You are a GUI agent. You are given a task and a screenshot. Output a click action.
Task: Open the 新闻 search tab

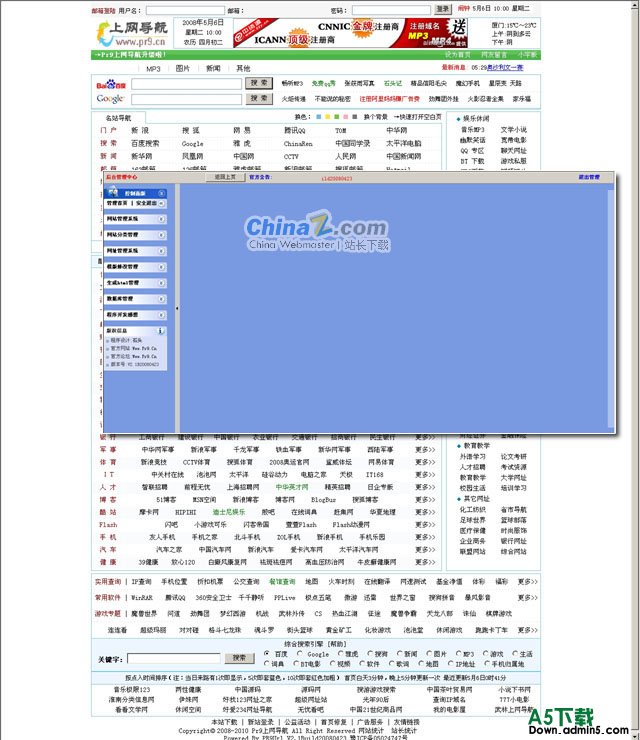point(213,68)
